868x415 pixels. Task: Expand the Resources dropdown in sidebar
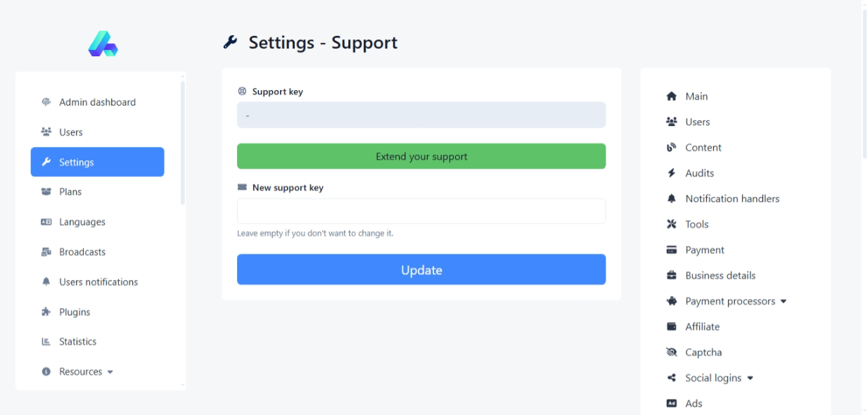point(87,371)
